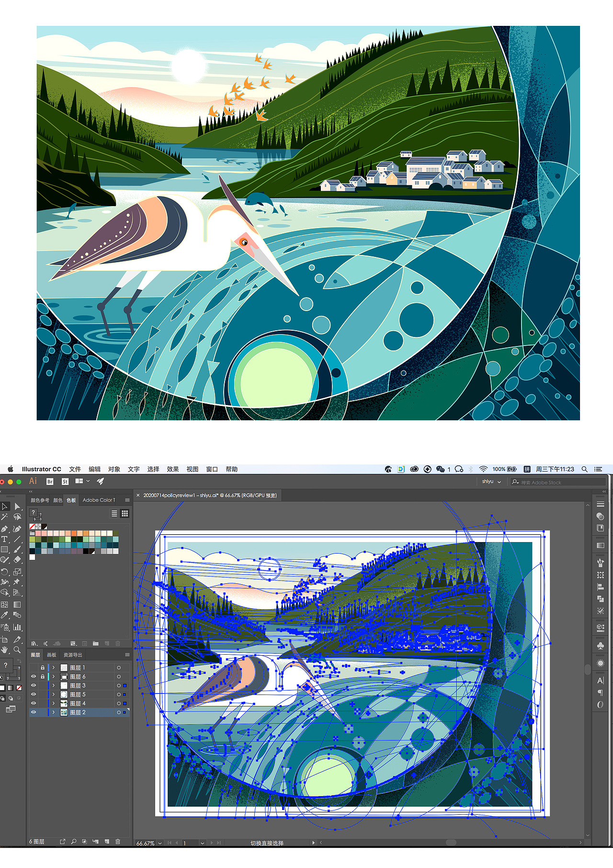This screenshot has width=613, height=868.
Task: Expand 图层 5 contents
Action: (x=54, y=694)
